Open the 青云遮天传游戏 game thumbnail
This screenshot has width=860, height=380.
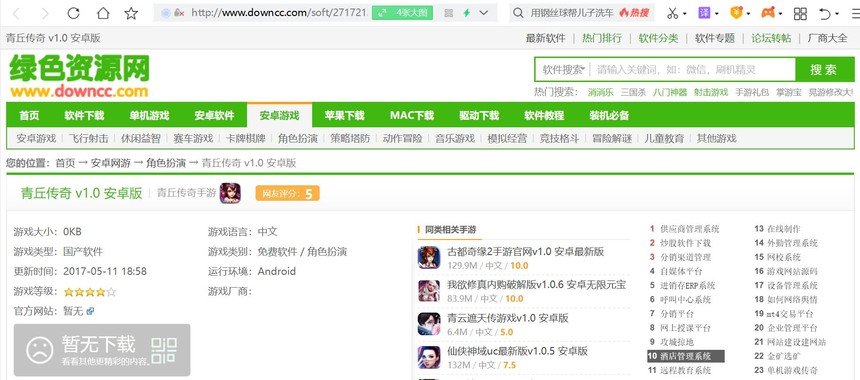click(428, 324)
